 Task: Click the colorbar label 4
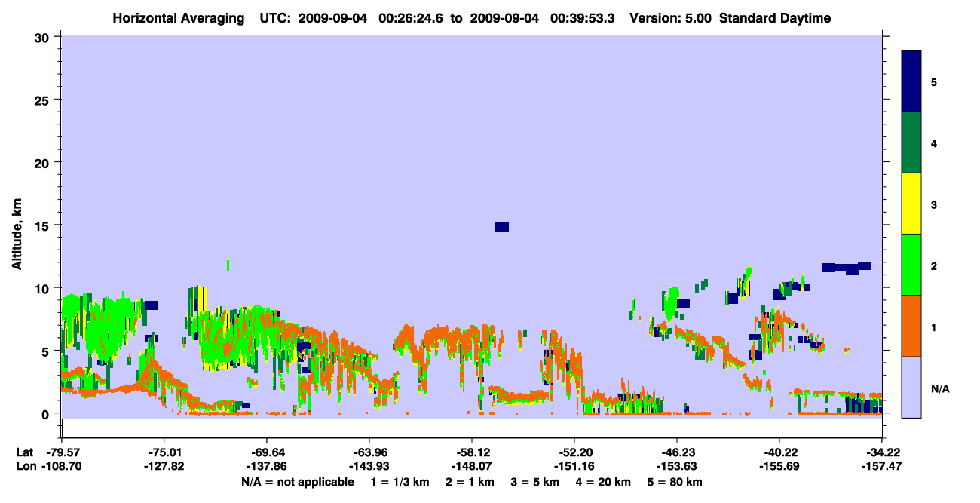pos(934,143)
